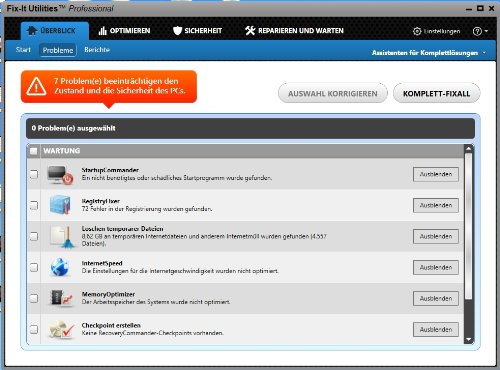Tick the MemoryOptimizer checkbox

click(34, 298)
